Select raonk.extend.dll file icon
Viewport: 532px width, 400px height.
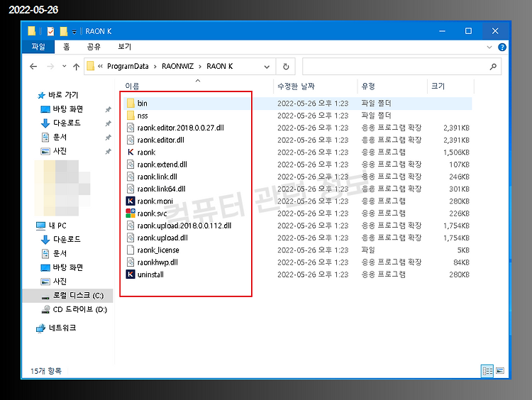tap(131, 165)
